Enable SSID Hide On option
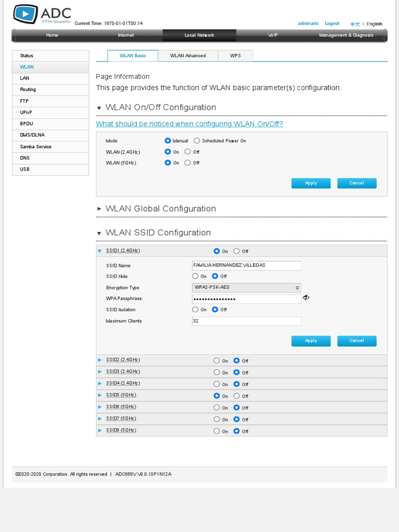This screenshot has height=532, width=399. point(195,276)
